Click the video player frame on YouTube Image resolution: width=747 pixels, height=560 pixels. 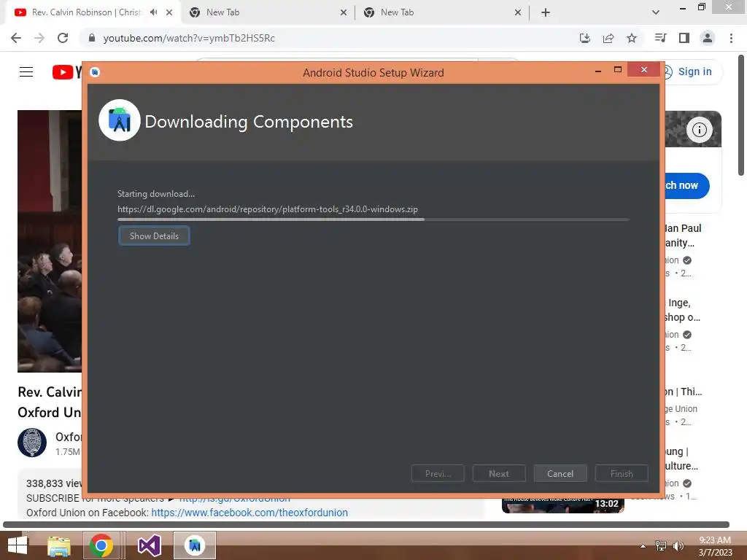click(50, 241)
